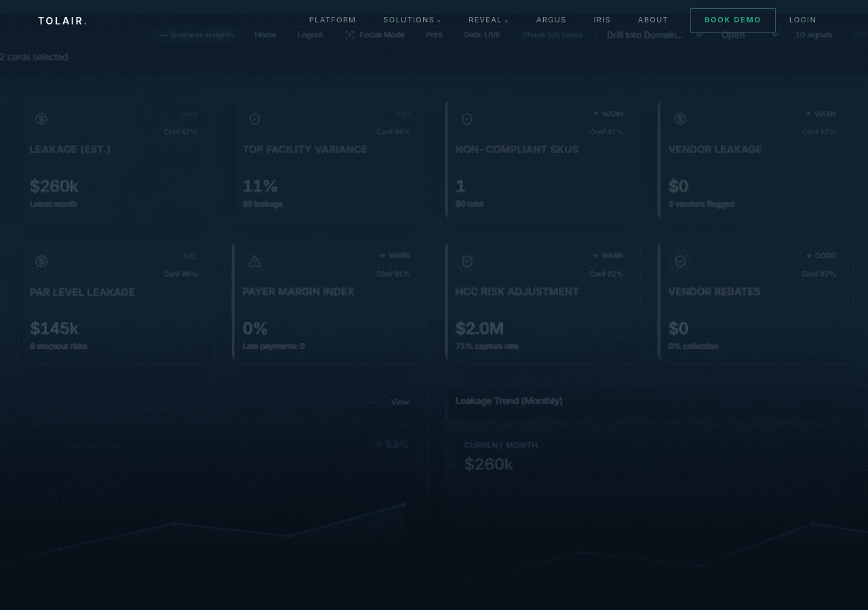Screen dimensions: 868x610
Task: Go back to Business Insights
Action: point(197,35)
